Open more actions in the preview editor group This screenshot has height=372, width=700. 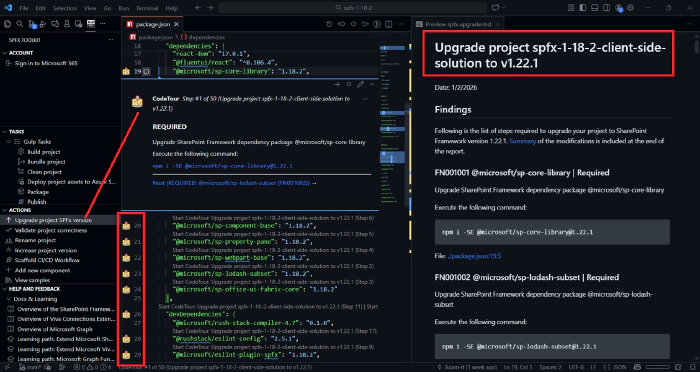point(688,24)
